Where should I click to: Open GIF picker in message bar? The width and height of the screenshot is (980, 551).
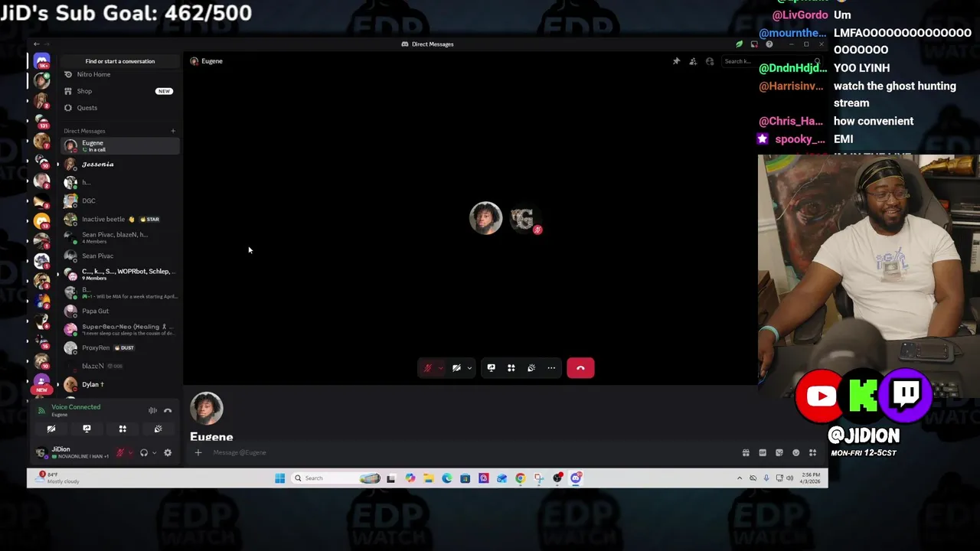(x=763, y=453)
